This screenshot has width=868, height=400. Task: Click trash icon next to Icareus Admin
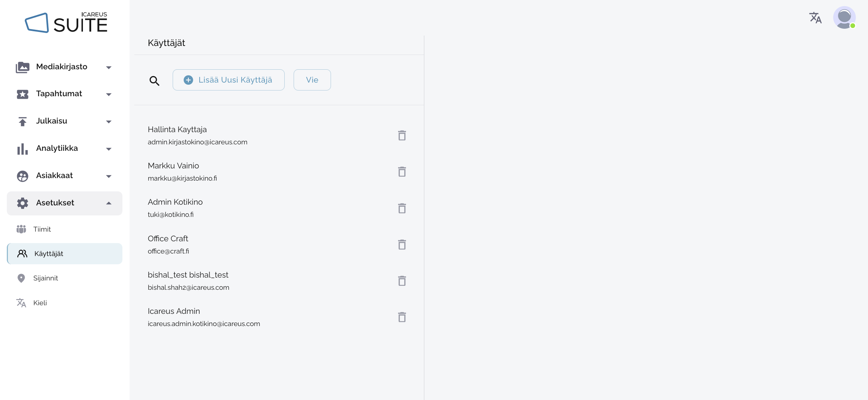click(x=402, y=317)
